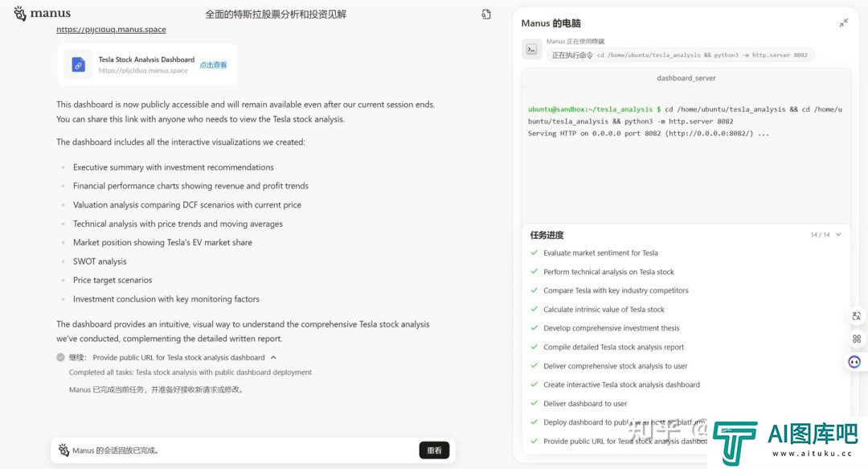Screen dimensions: 868x469
Task: Click the gray status circle beside 继续
Action: pyautogui.click(x=60, y=357)
